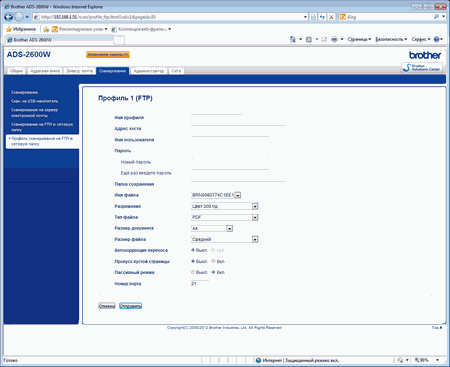Select Выкл. for Пропуск пустой страницы
Image resolution: width=450 pixels, height=367 pixels.
(x=193, y=261)
